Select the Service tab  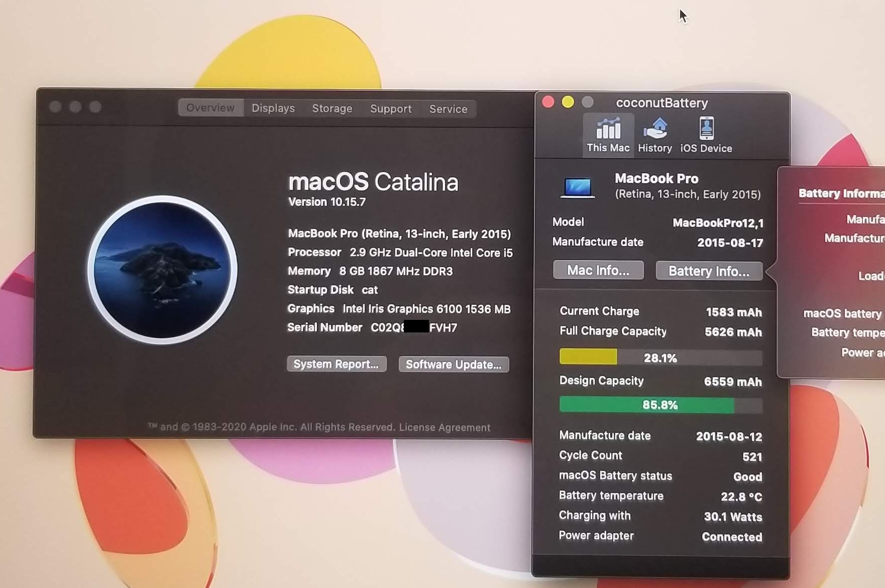pos(448,109)
